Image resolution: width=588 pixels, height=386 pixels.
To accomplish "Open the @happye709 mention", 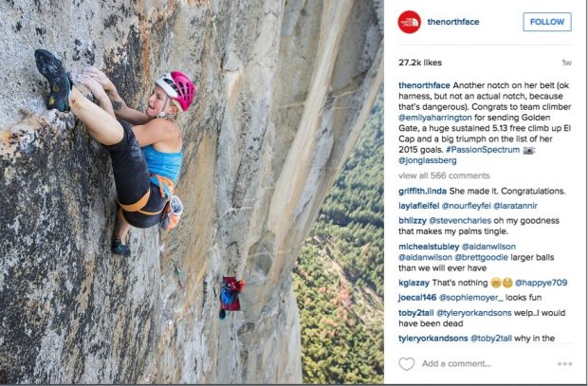I will 541,283.
